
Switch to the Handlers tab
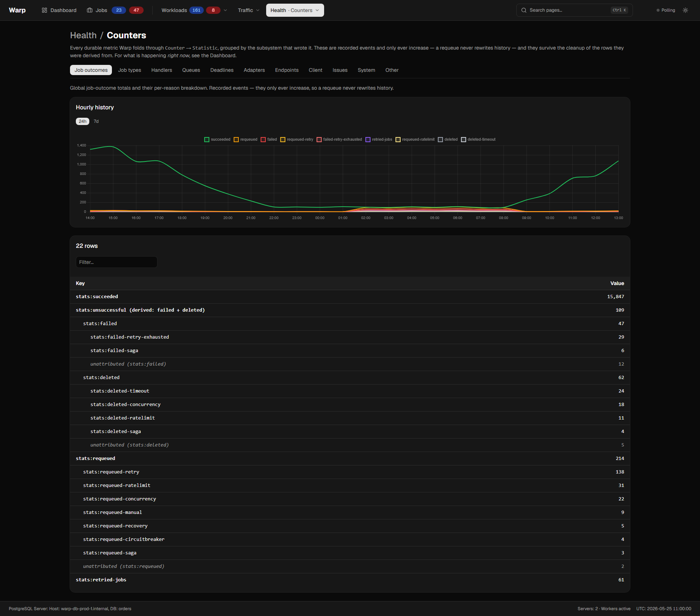(162, 70)
